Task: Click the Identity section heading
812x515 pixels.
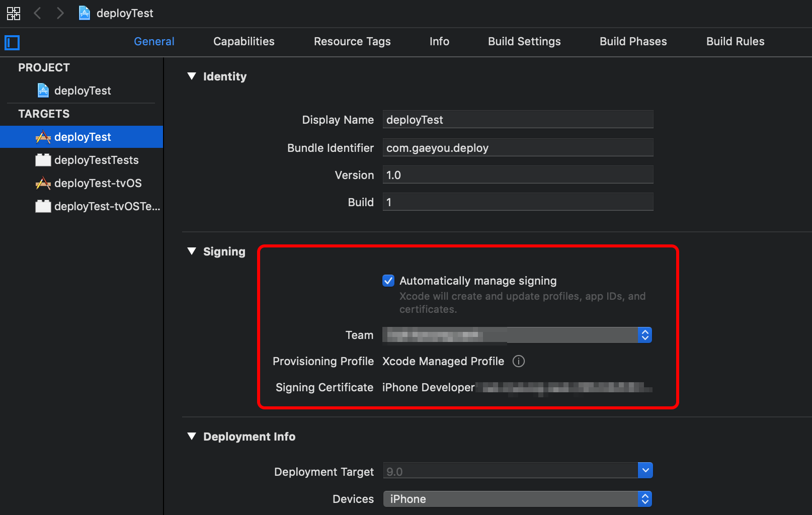Action: (225, 76)
